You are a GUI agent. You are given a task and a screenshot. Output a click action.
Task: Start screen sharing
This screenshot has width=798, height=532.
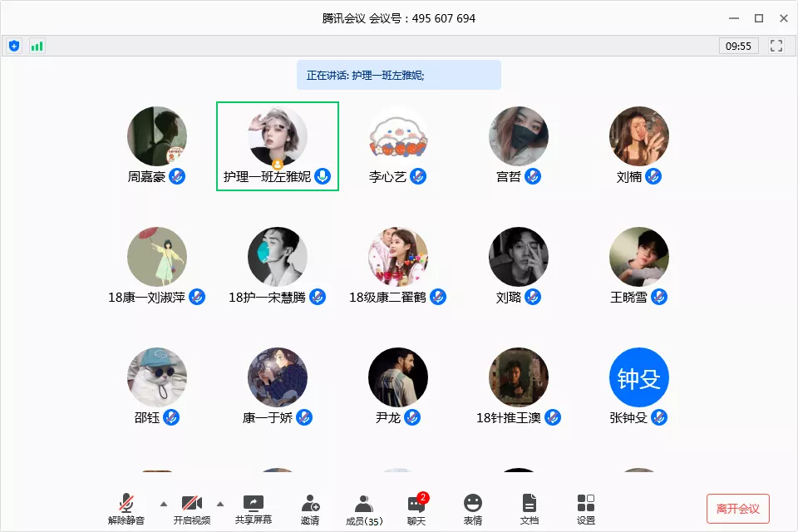click(x=253, y=509)
